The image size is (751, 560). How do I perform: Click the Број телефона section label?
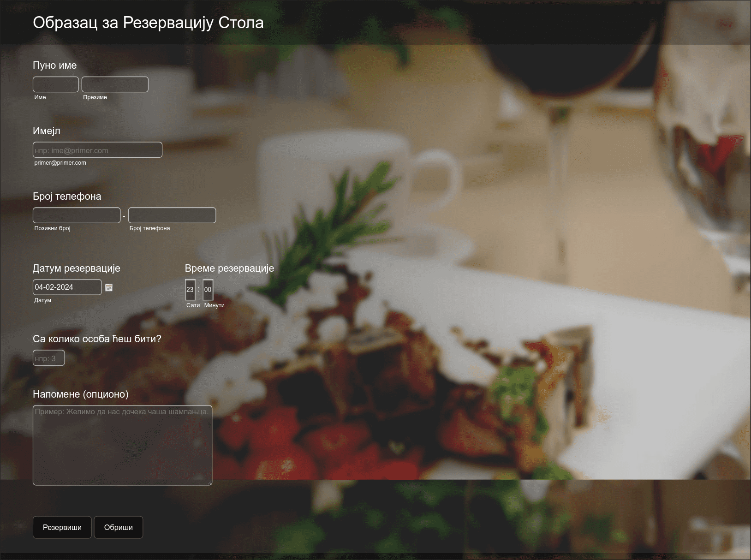[67, 197]
